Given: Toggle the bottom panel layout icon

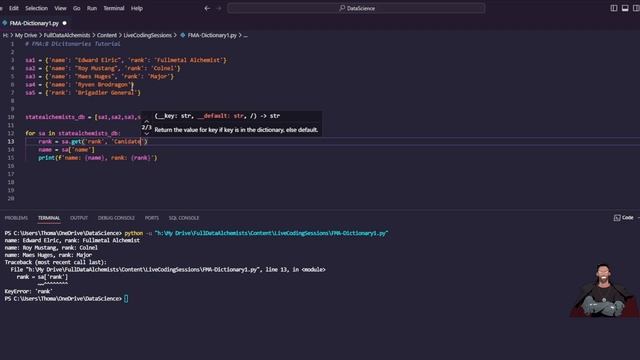Looking at the screenshot, I should [625, 8].
